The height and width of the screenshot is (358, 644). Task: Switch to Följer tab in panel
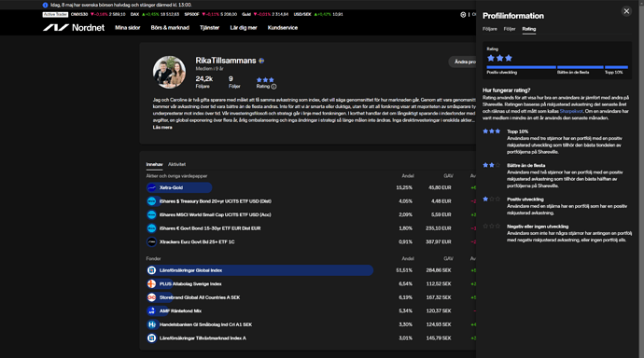tap(510, 29)
